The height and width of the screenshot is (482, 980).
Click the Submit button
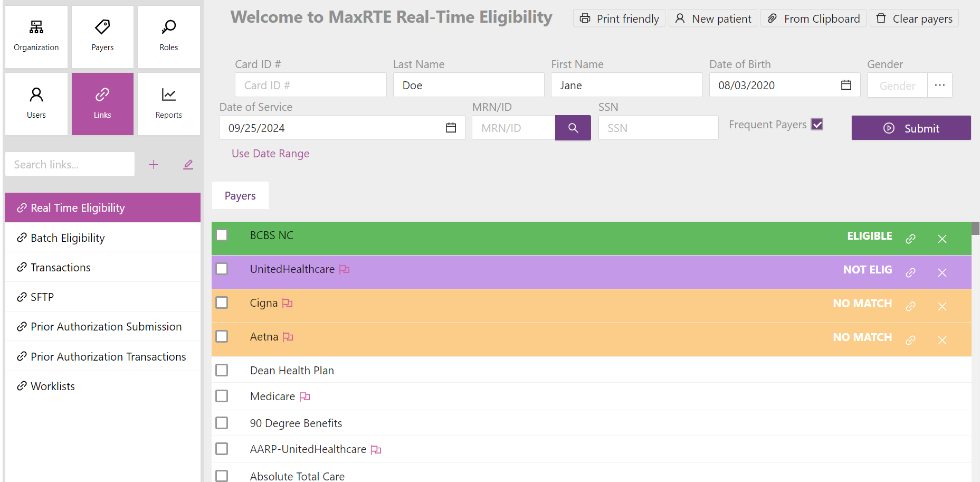click(911, 128)
